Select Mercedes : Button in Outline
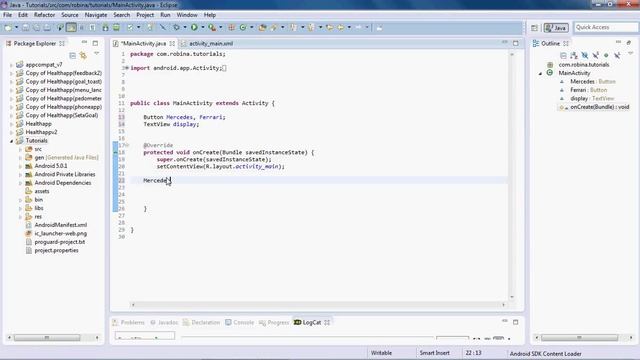Viewport: 640px width, 360px height. coord(592,82)
